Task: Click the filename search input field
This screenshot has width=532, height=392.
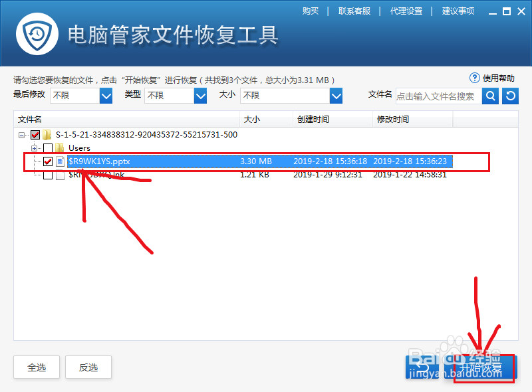Action: 436,95
